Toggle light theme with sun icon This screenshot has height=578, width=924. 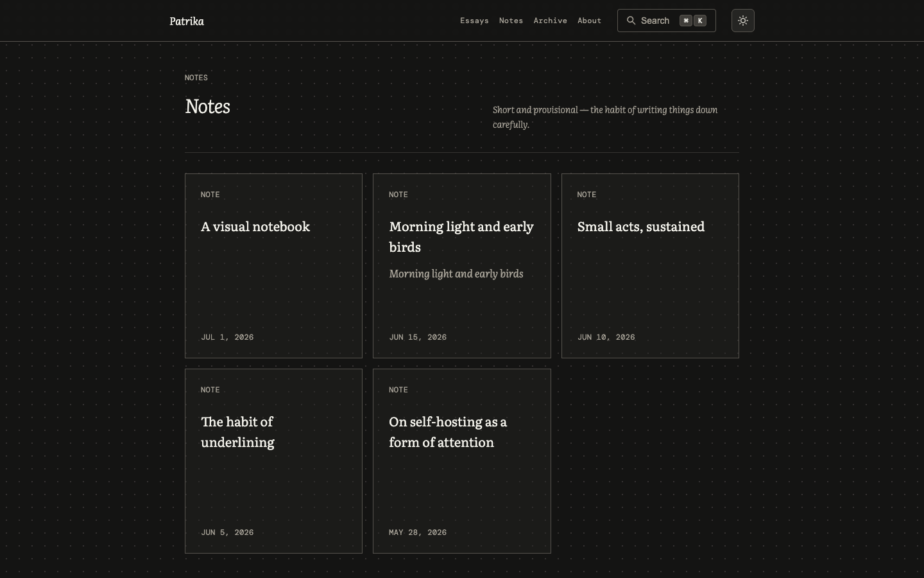point(743,21)
